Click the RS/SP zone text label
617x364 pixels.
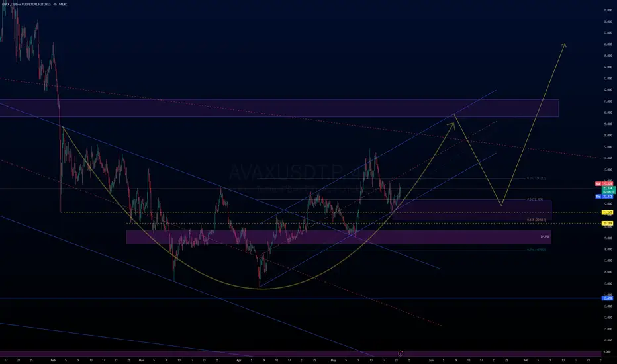point(545,237)
